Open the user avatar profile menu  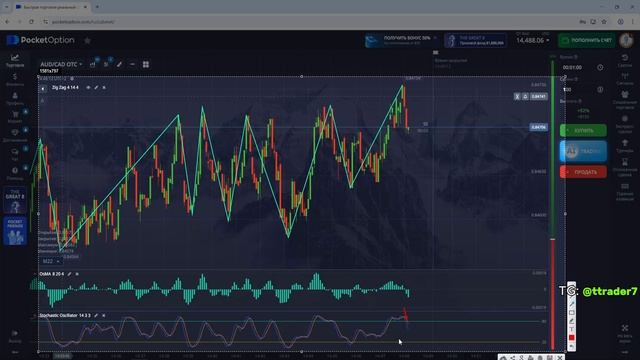point(626,40)
